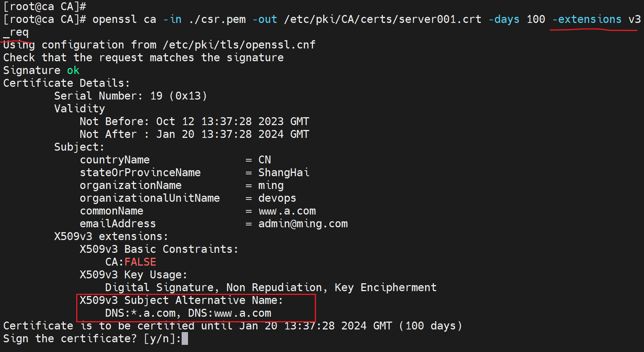Click the '-days' option in the command
The width and height of the screenshot is (644, 352).
[504, 19]
